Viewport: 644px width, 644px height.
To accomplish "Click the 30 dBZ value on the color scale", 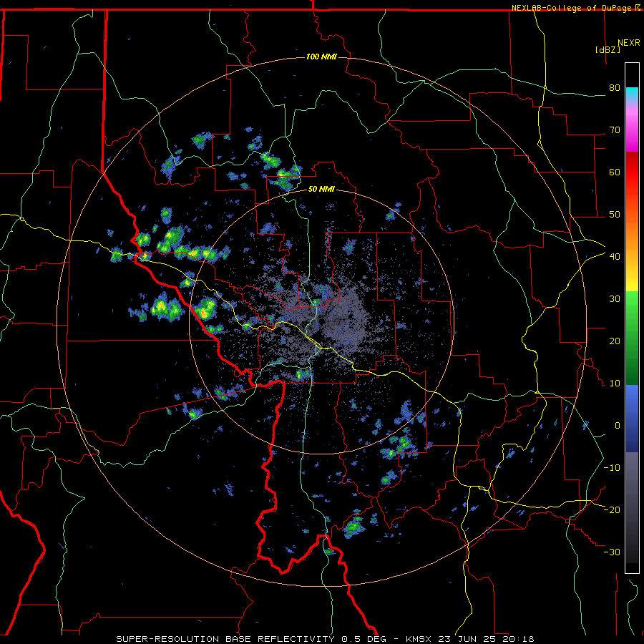I will pos(615,299).
